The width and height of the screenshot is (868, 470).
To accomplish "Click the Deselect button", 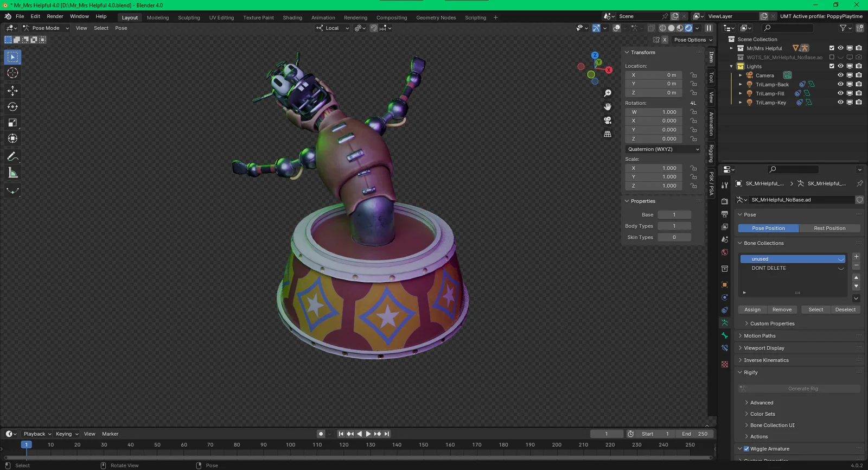I will pyautogui.click(x=845, y=310).
